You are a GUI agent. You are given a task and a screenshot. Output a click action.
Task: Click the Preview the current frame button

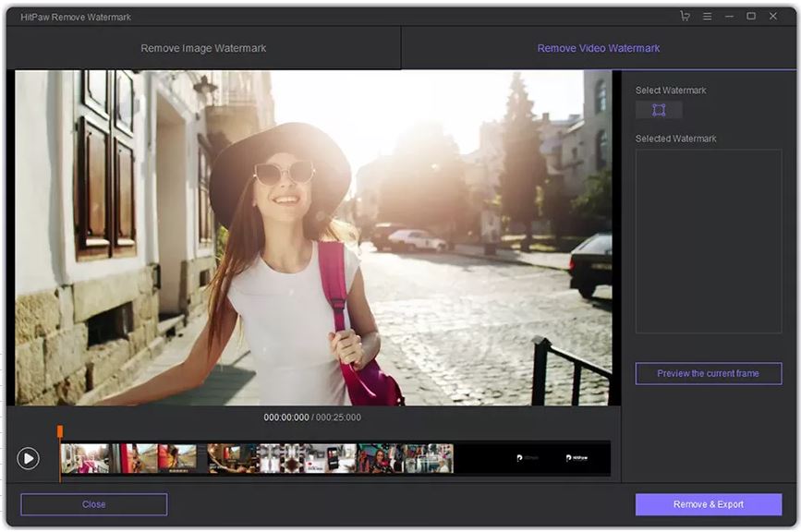(x=708, y=373)
